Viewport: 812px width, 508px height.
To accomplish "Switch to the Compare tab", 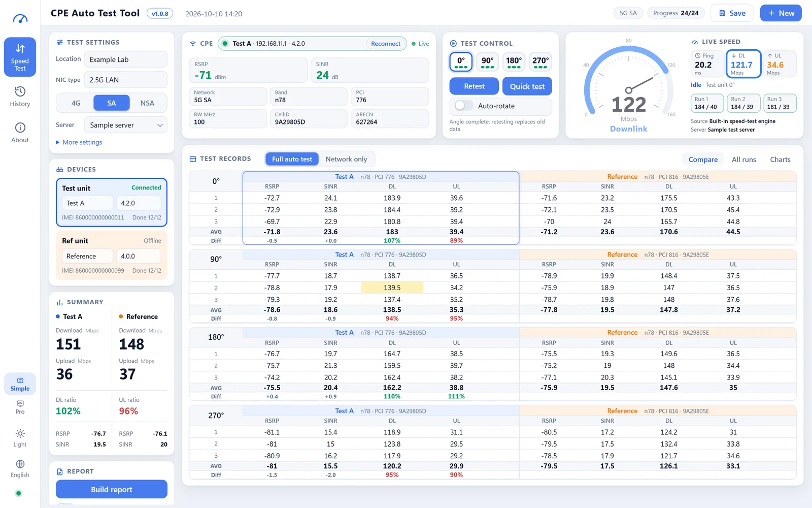I will point(703,160).
